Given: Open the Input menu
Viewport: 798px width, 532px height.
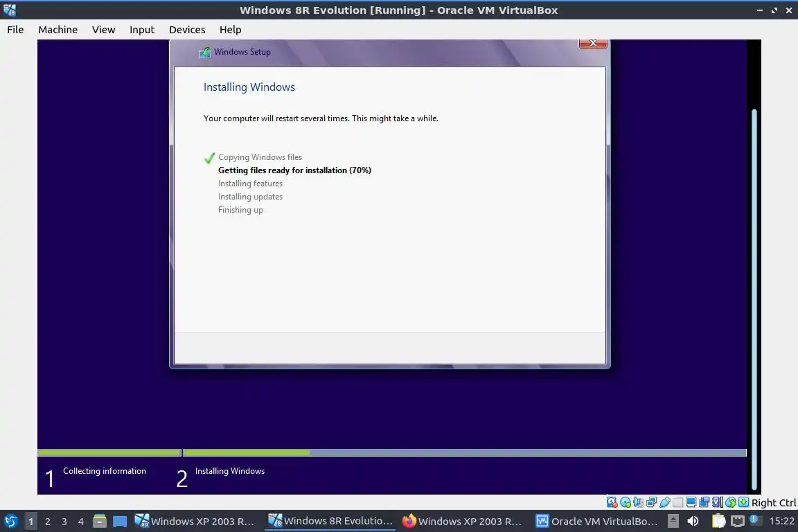Looking at the screenshot, I should click(x=142, y=30).
